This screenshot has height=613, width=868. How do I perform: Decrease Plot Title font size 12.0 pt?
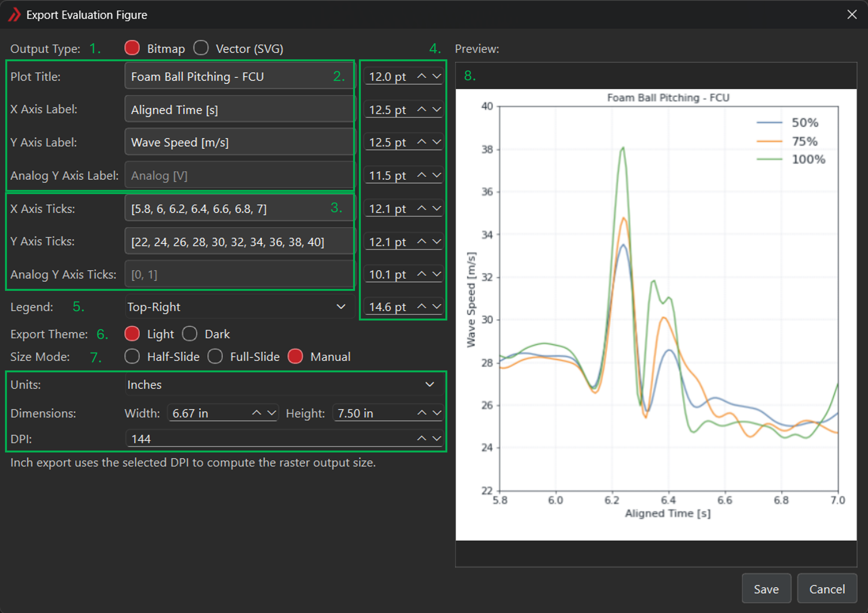(437, 77)
